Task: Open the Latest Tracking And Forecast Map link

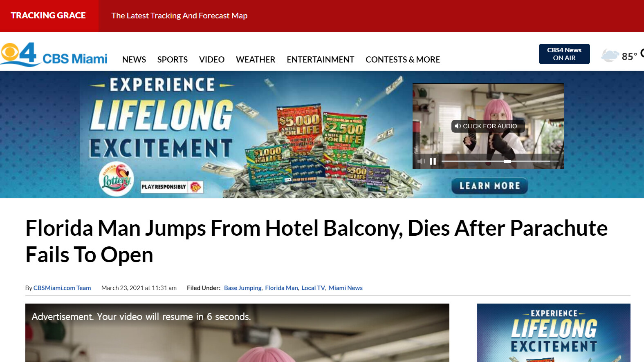Action: pos(180,16)
